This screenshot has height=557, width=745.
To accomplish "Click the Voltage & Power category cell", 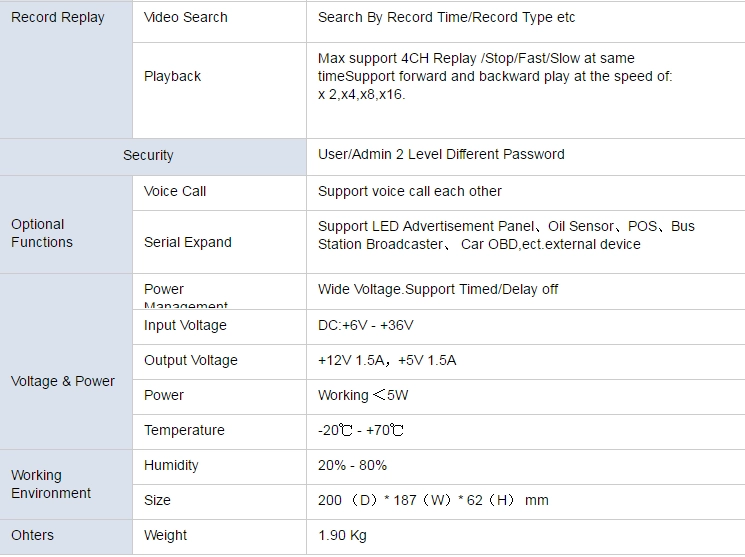I will pyautogui.click(x=66, y=362).
